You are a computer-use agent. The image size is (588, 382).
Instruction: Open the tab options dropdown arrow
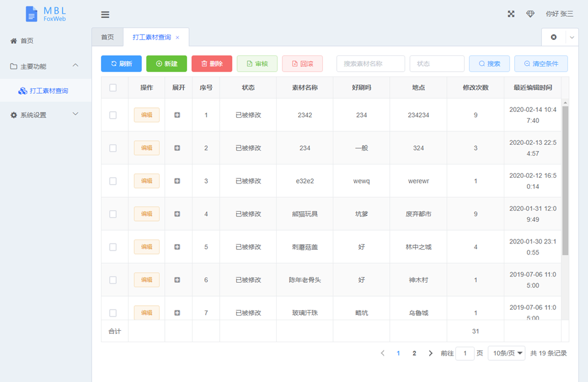coord(572,37)
